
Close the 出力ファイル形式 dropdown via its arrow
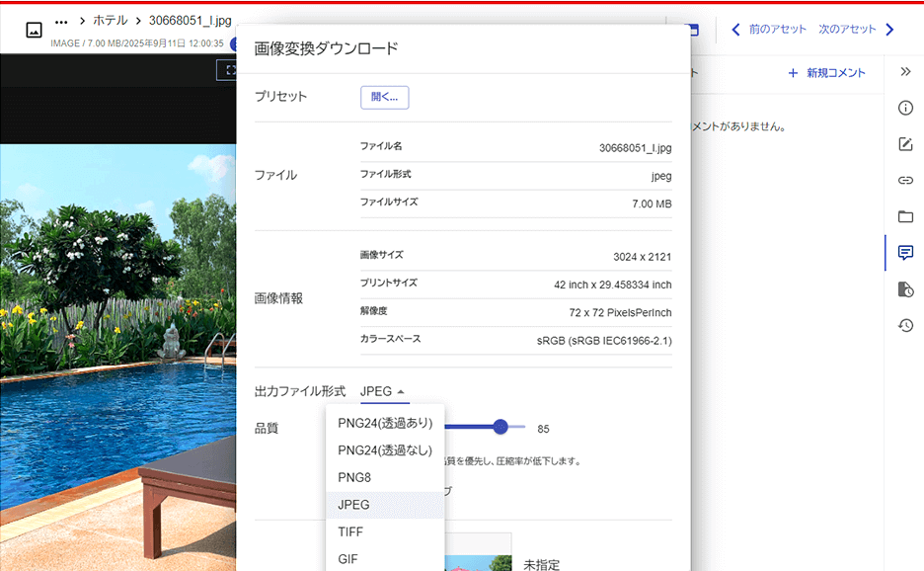[x=403, y=389]
